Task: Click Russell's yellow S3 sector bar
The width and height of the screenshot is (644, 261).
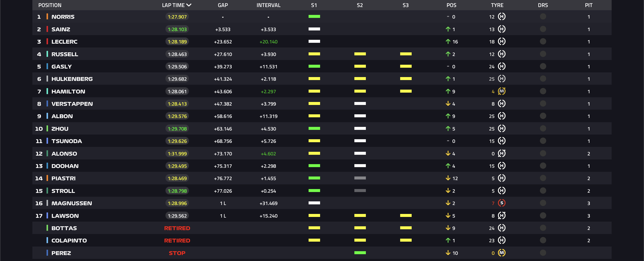Action: point(405,54)
